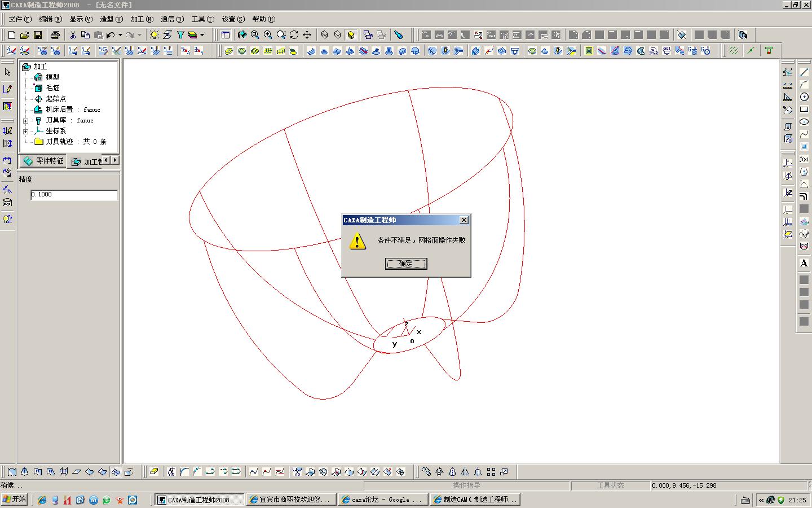Switch to the 零件特征 tab

click(43, 161)
